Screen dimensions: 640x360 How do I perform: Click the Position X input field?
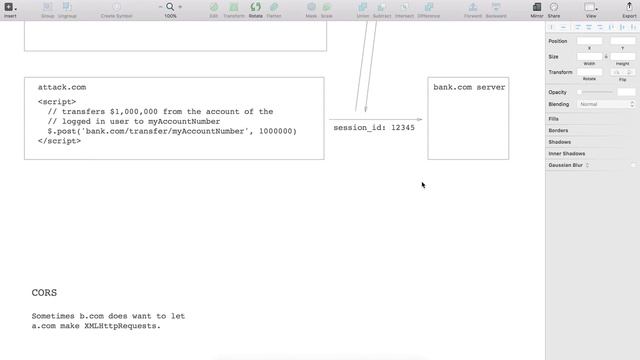(x=589, y=41)
